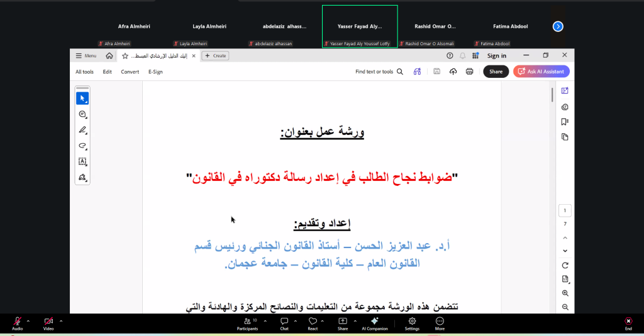The width and height of the screenshot is (644, 336).
Task: Select Layla Almheiri participant tile
Action: 209,26
